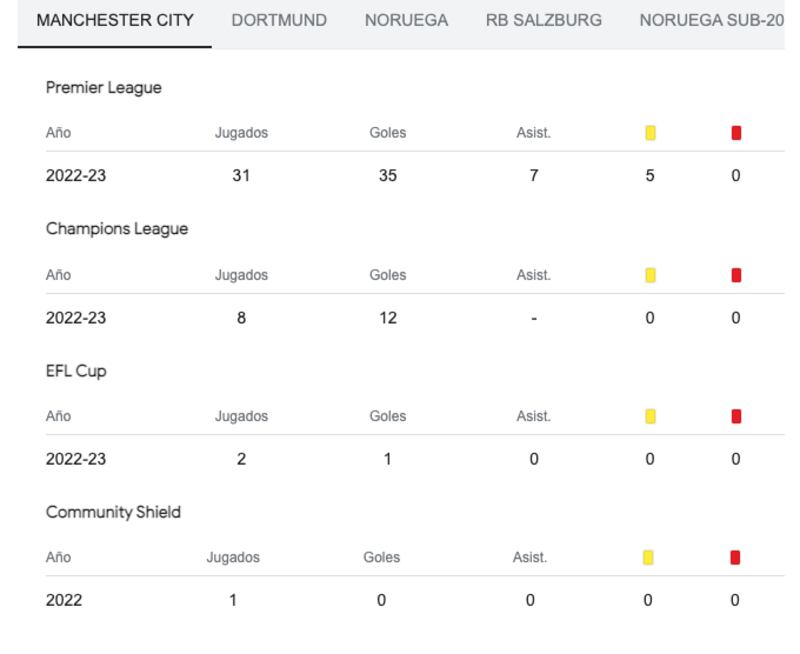
Task: Click the EFL Cup red card icon
Action: point(736,416)
